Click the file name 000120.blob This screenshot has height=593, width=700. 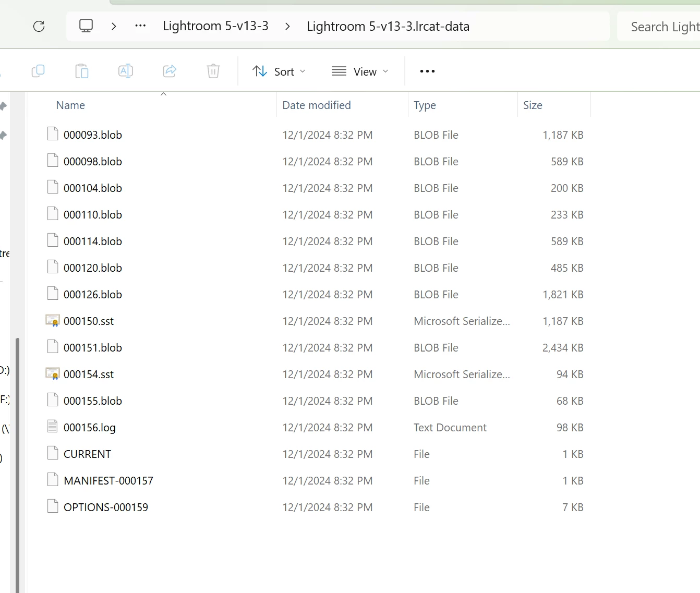93,268
